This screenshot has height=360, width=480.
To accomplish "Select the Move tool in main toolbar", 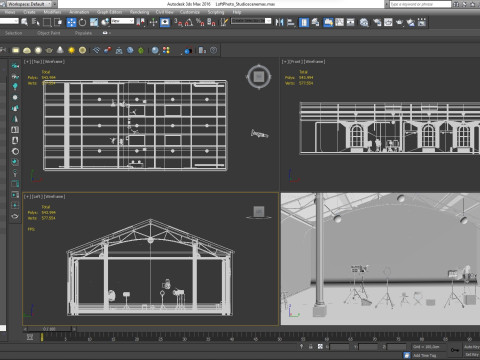I will click(71, 22).
